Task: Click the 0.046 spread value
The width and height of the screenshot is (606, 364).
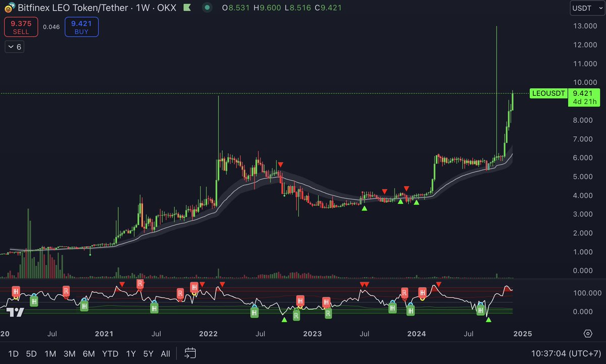Action: click(x=51, y=27)
